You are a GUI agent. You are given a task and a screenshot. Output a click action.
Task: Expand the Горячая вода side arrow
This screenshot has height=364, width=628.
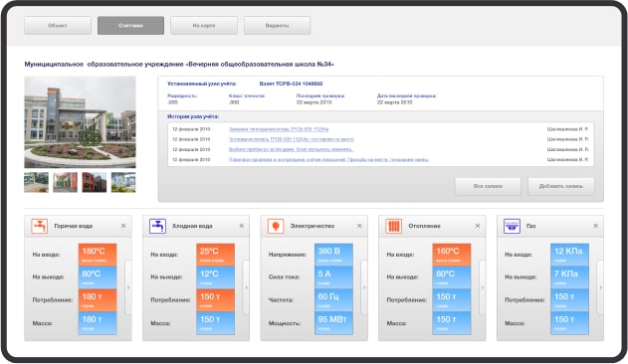tap(128, 287)
